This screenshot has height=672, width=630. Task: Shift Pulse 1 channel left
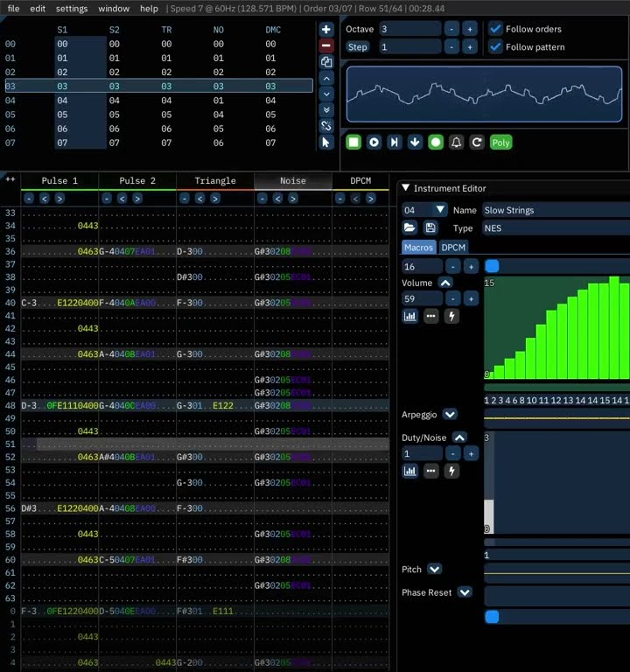point(45,199)
